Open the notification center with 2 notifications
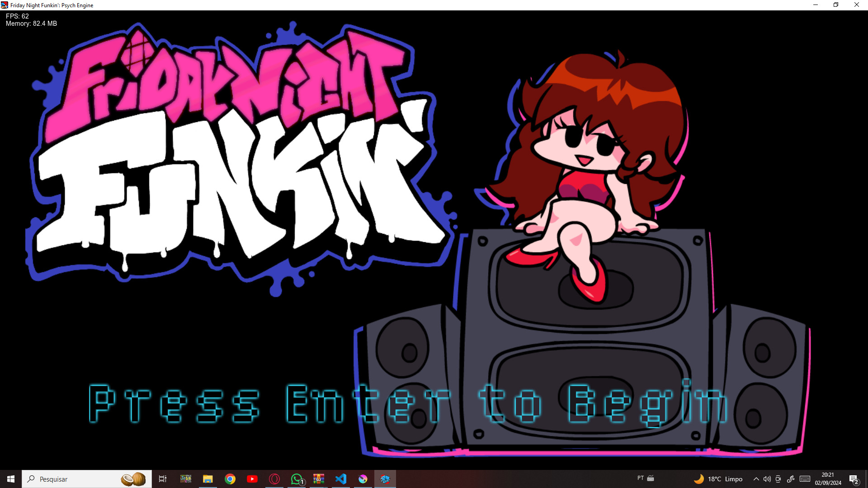868x488 pixels. [854, 479]
